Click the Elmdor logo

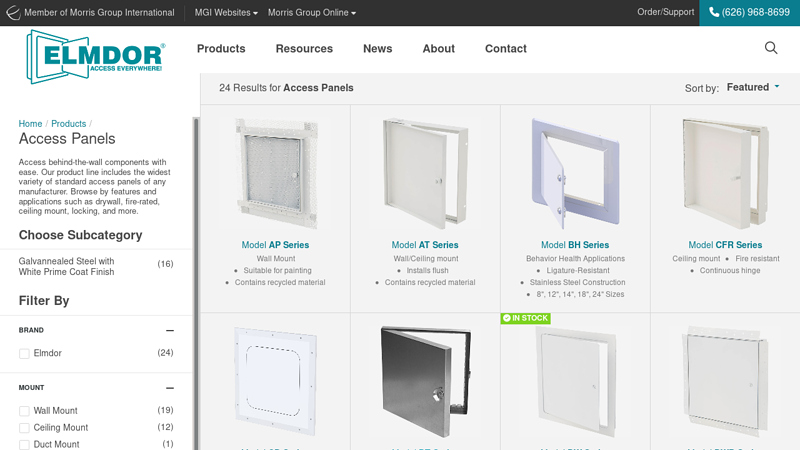coord(96,57)
